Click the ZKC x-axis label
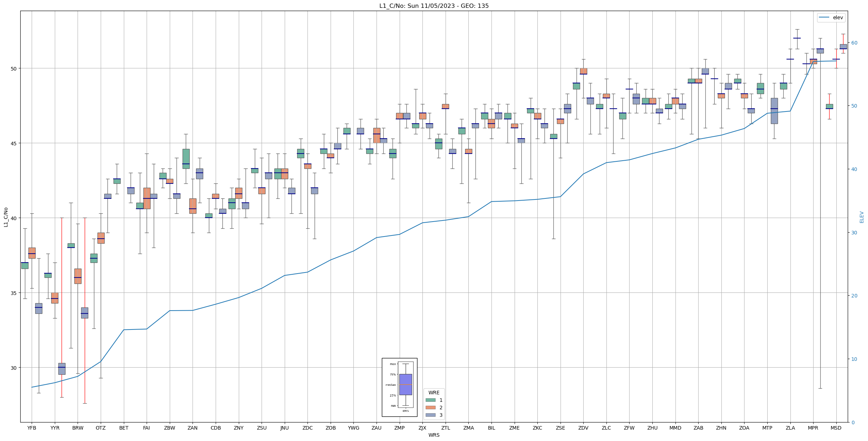The width and height of the screenshot is (868, 441). tap(537, 428)
